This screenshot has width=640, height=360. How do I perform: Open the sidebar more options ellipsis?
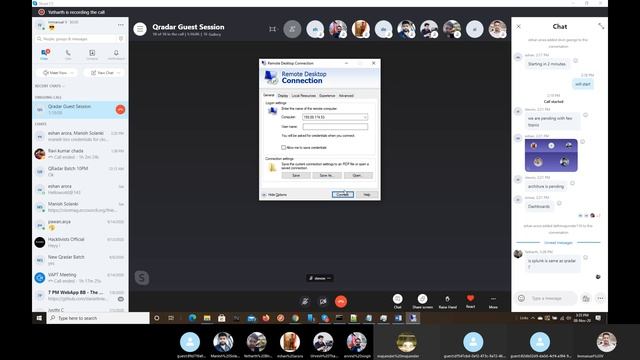click(x=120, y=25)
